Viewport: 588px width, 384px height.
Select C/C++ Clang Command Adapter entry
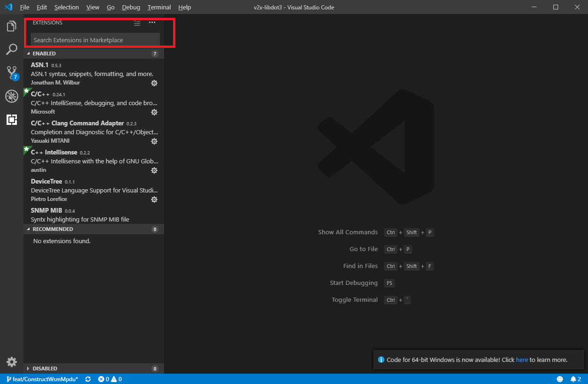(94, 131)
